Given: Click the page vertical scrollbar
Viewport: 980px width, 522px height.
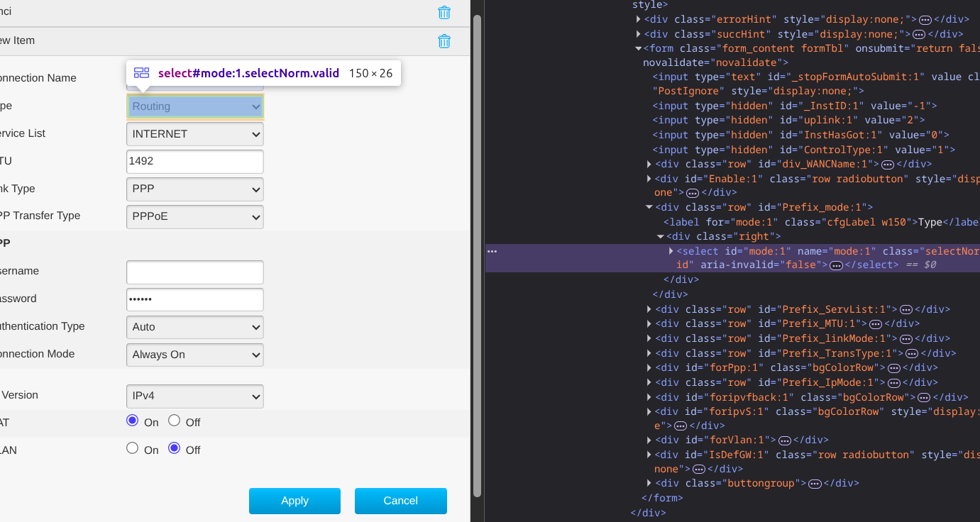Looking at the screenshot, I should 477,255.
